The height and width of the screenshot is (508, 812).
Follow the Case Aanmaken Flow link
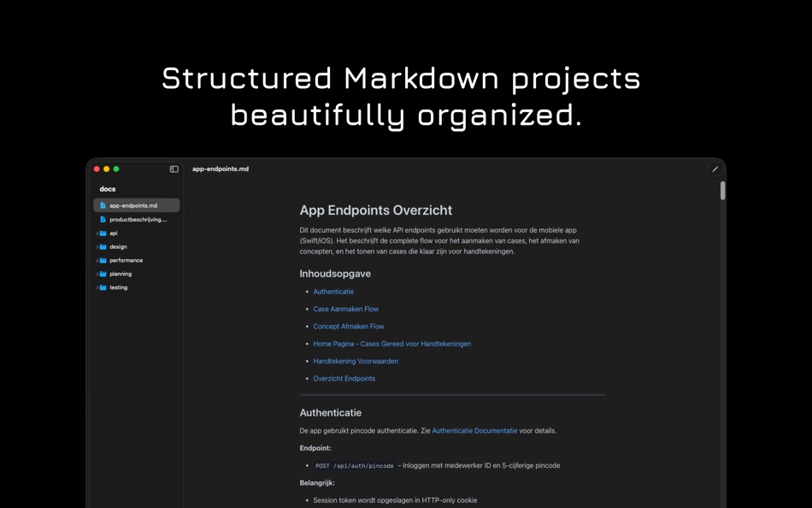pos(345,309)
